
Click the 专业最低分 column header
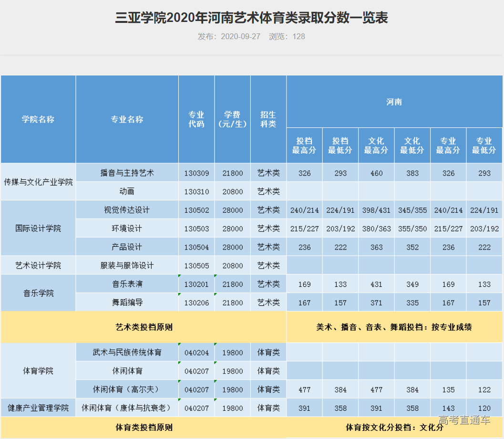tap(484, 145)
